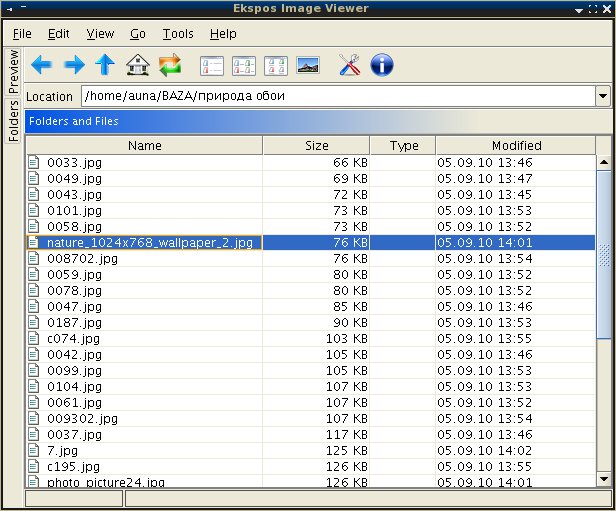The width and height of the screenshot is (616, 511).
Task: Switch to small thumbnails view icon
Action: tap(244, 66)
